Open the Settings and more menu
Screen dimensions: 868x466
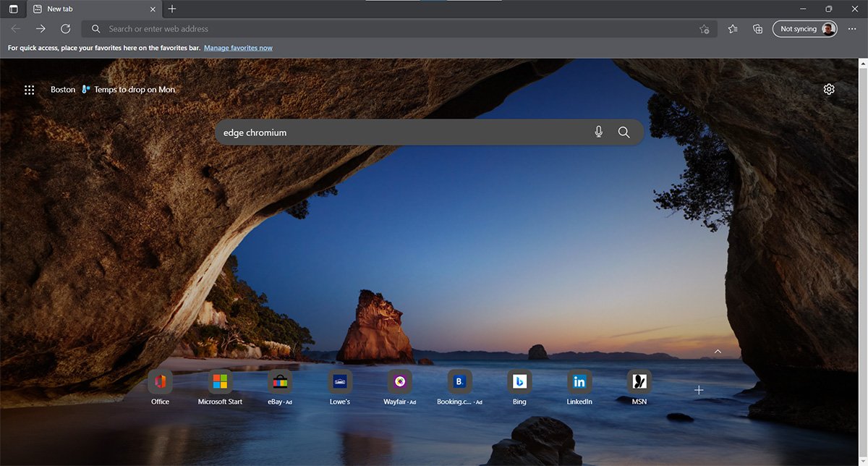(852, 28)
